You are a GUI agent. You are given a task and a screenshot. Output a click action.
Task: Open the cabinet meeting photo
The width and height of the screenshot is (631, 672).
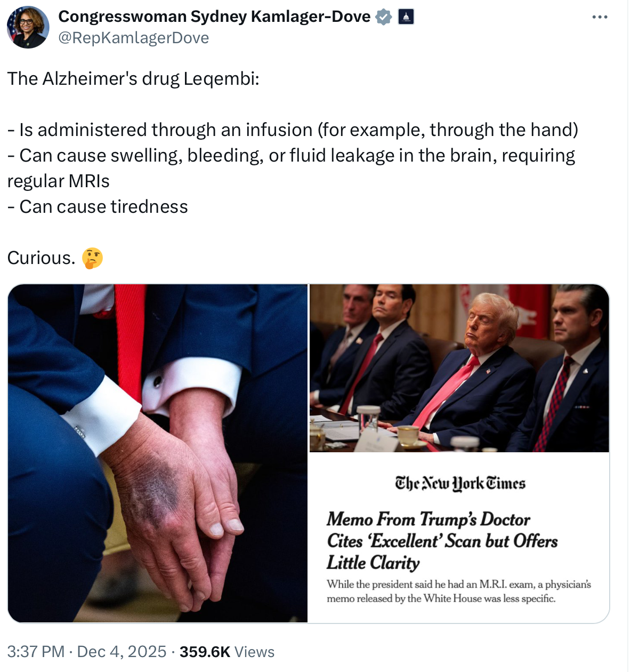click(x=459, y=368)
